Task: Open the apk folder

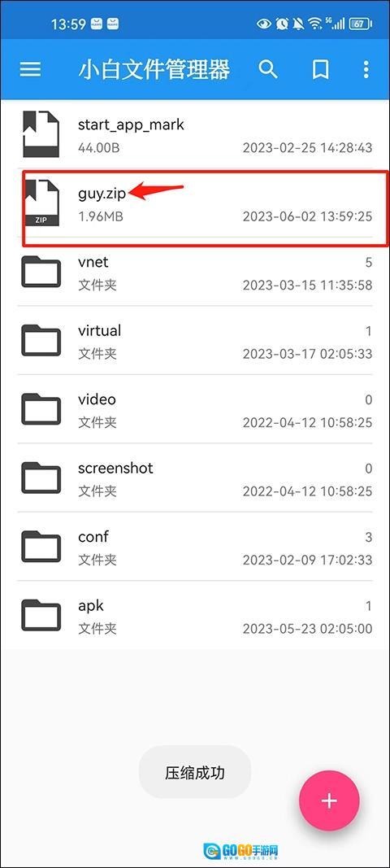Action: (x=195, y=615)
